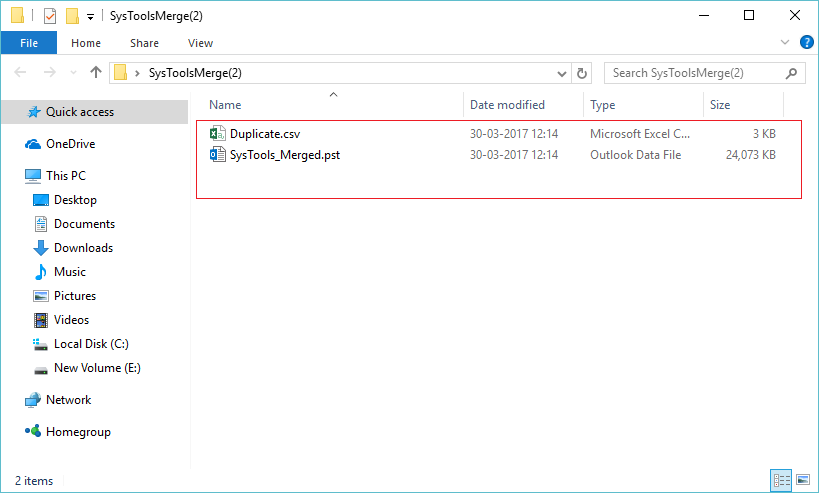Click the Pictures folder icon
The width and height of the screenshot is (819, 493).
(41, 296)
